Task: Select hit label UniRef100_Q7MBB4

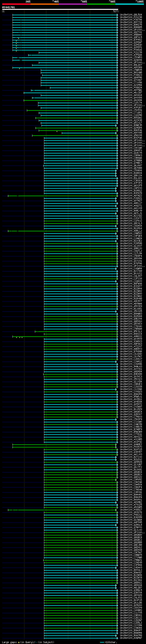Action: [x=131, y=161]
